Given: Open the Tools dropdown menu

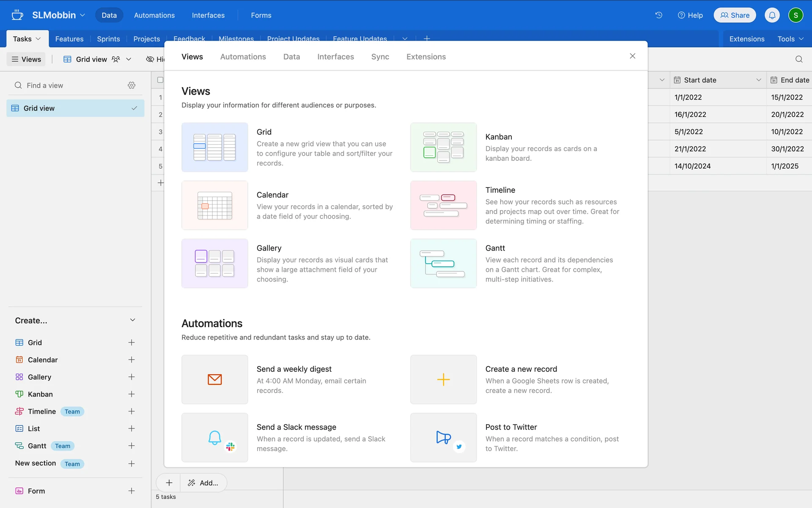Looking at the screenshot, I should tap(790, 39).
